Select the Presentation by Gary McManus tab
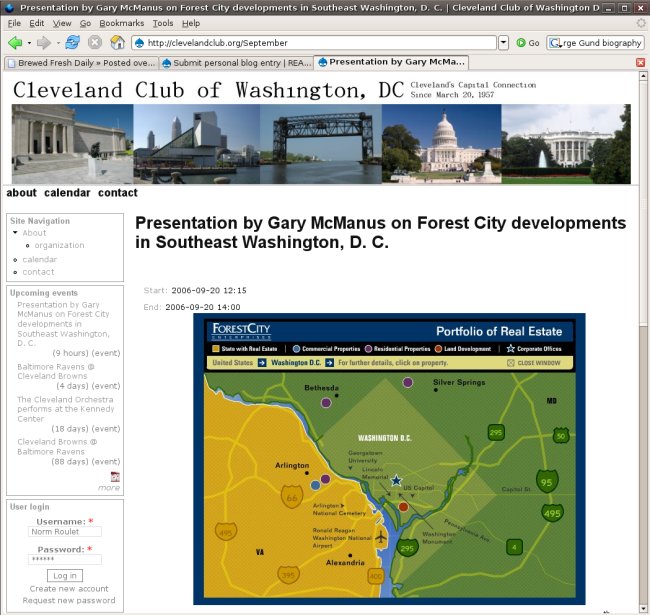650x615 pixels. click(391, 62)
